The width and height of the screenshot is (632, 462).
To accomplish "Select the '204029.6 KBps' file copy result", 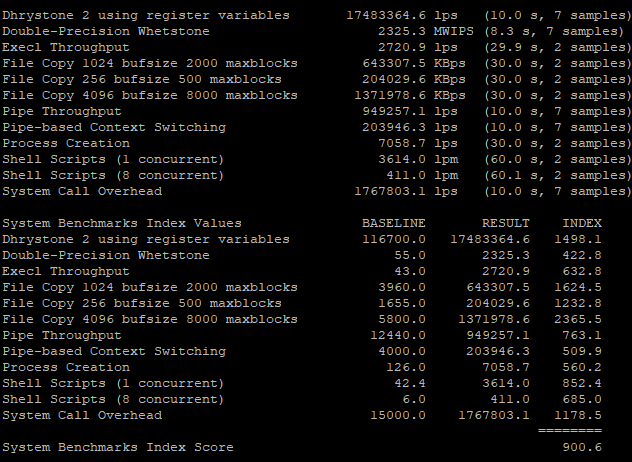I will (x=414, y=79).
